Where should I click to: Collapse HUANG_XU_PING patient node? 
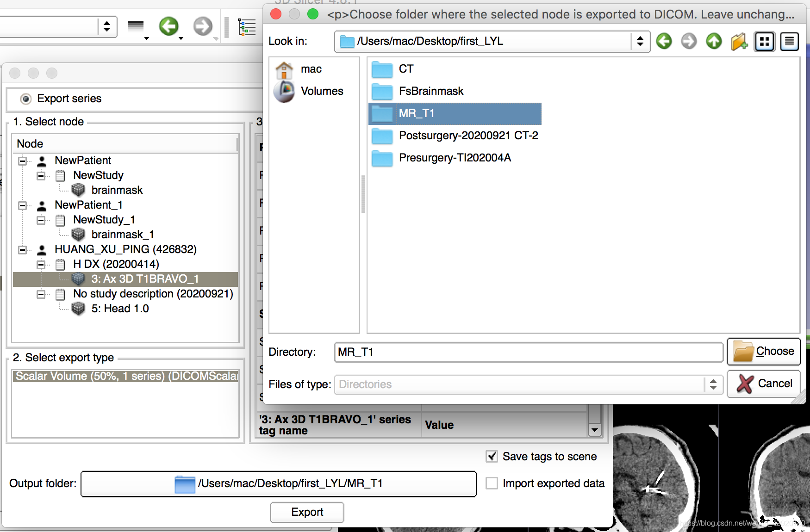coord(22,250)
